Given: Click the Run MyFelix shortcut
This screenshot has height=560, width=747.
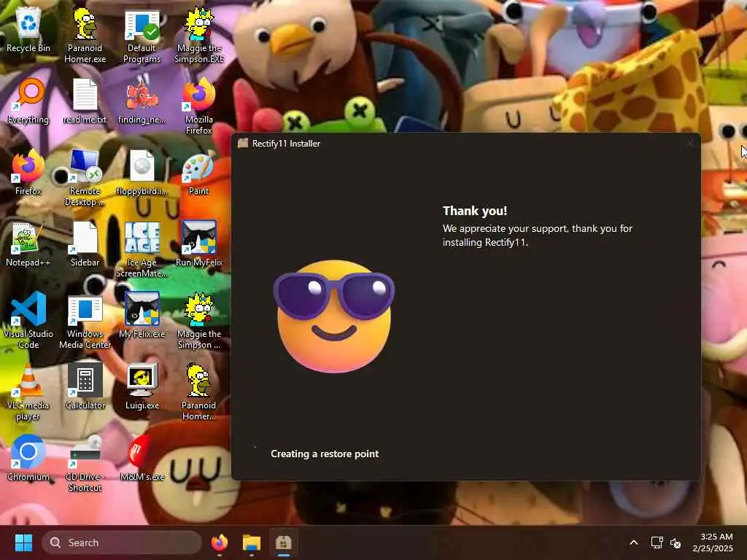Looking at the screenshot, I should 198,244.
